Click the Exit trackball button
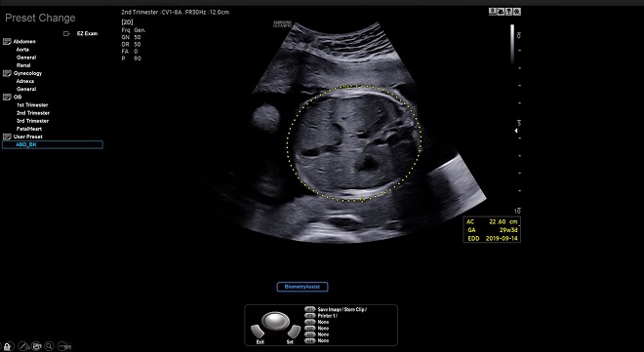644x352 pixels. point(259,333)
